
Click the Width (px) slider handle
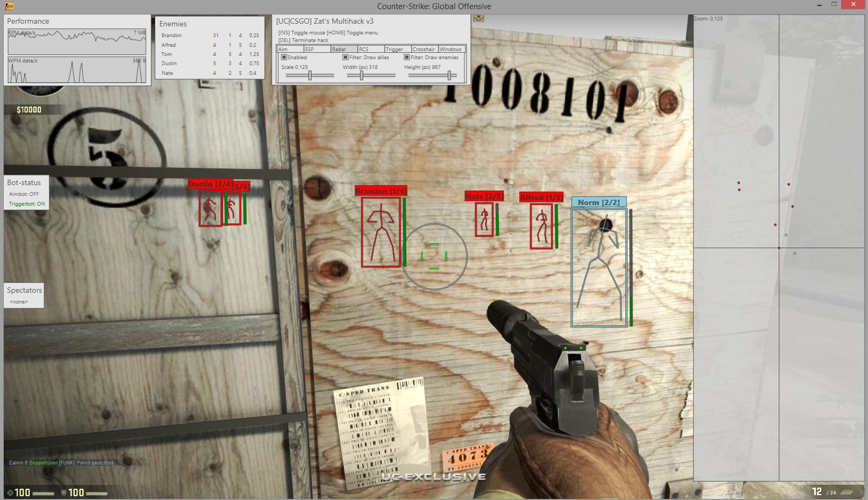click(362, 76)
